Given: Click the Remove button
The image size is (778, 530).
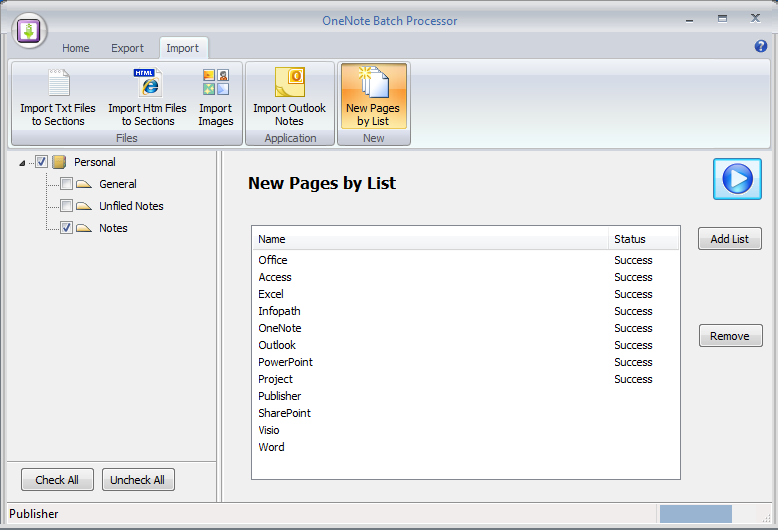Looking at the screenshot, I should coord(730,336).
